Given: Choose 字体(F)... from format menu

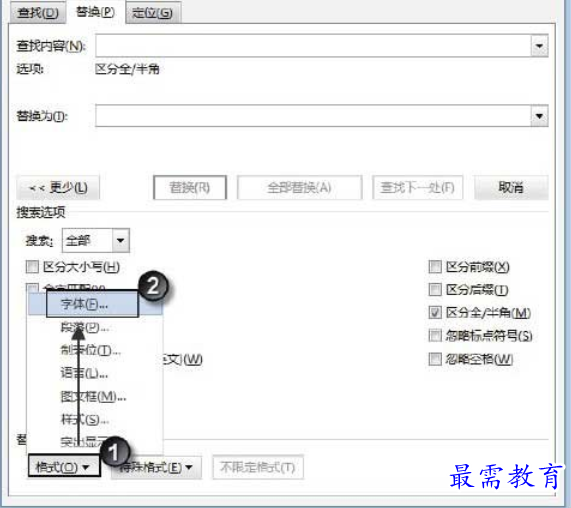Looking at the screenshot, I should click(95, 304).
